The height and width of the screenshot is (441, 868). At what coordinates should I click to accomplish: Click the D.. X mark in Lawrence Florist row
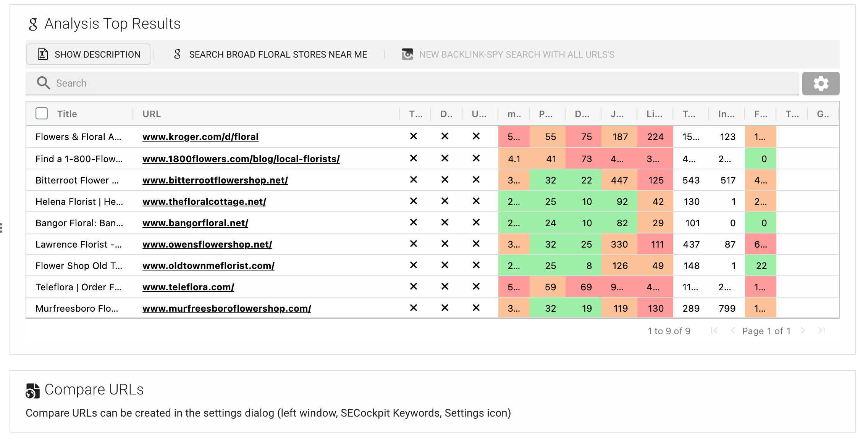445,244
